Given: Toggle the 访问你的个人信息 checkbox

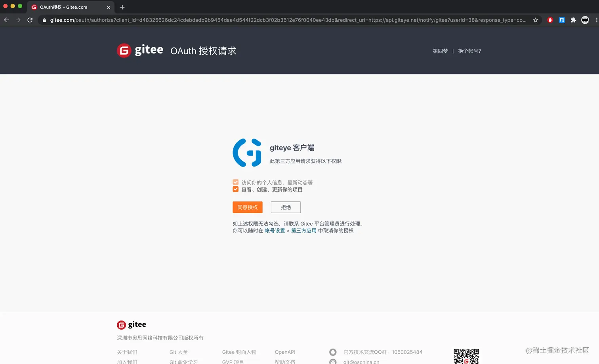Looking at the screenshot, I should (x=236, y=182).
